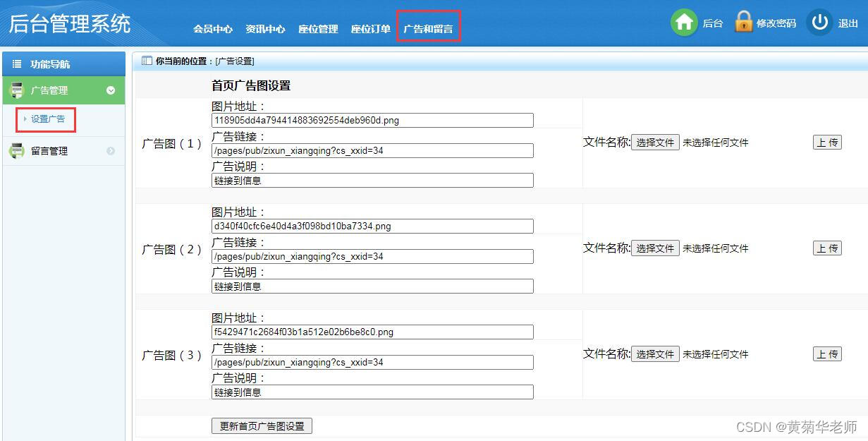Click the 首页广告图设置 heading

[x=251, y=86]
